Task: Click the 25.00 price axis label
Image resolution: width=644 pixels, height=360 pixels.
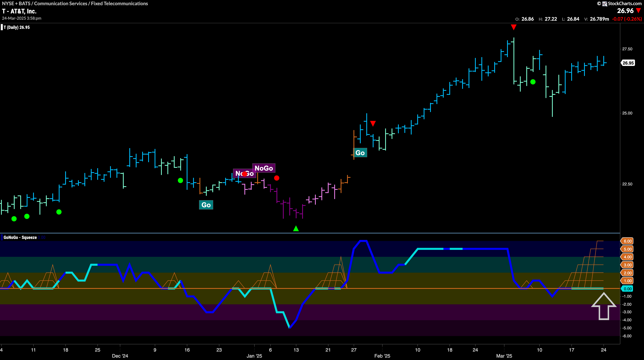Action: click(x=627, y=113)
